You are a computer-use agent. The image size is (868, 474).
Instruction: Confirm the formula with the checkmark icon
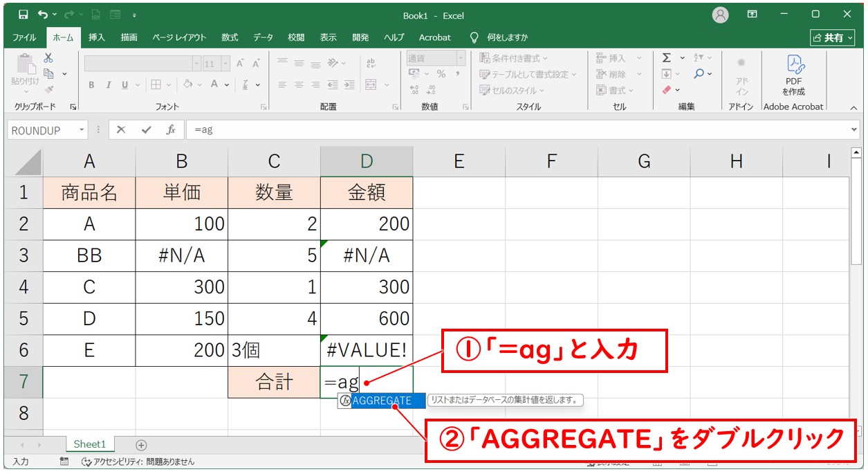tap(146, 130)
